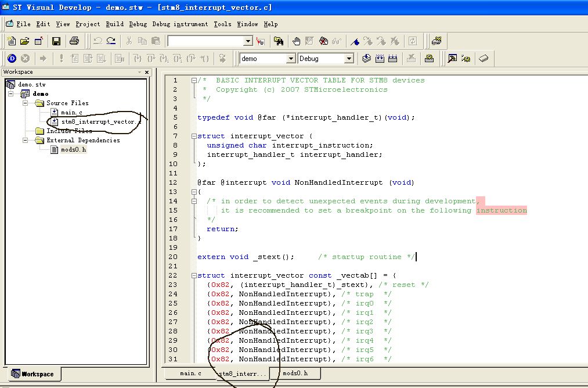
Task: Click the 'return;' statement on line 17
Action: point(222,229)
